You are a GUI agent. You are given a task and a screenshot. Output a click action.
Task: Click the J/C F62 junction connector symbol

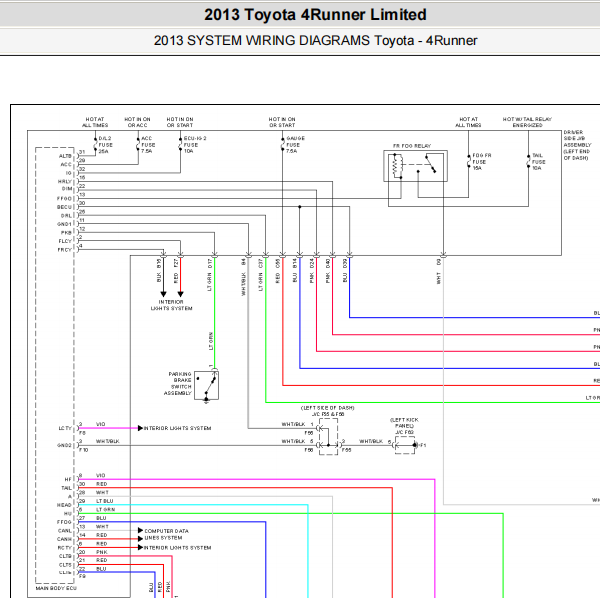tap(405, 445)
